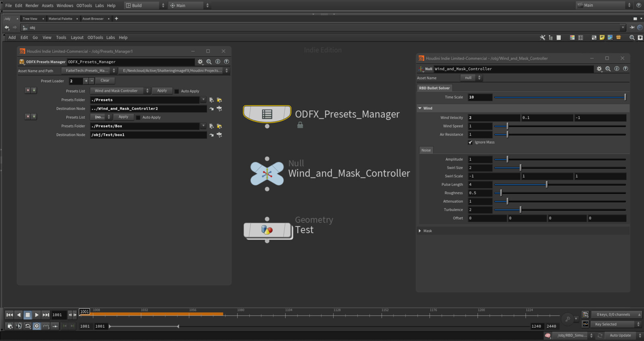
Task: Open the FaitelTech::Presets_Ma... asset name dropdown
Action: (89, 71)
